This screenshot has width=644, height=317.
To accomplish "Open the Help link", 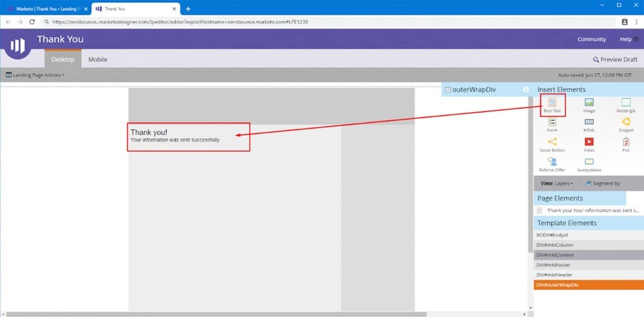I will pos(629,39).
